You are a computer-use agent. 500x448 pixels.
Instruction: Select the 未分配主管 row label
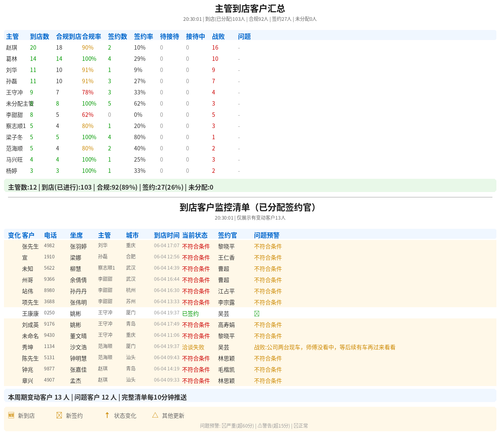[x=20, y=104]
